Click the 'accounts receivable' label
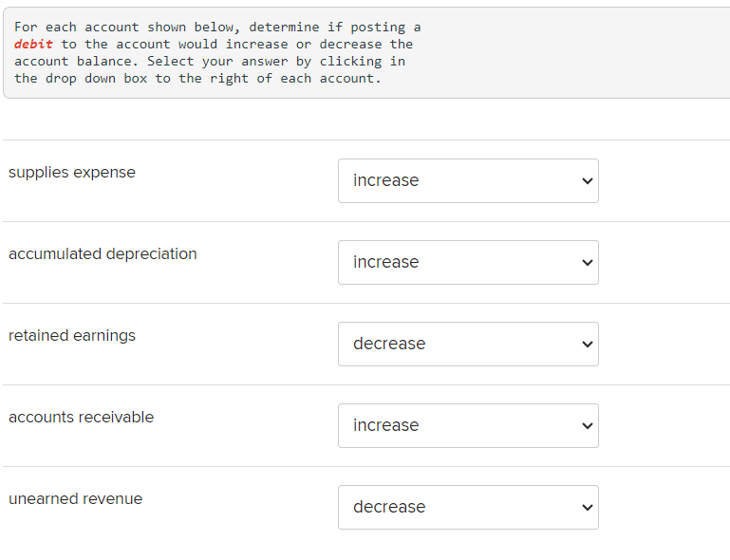The width and height of the screenshot is (730, 560). [x=81, y=417]
